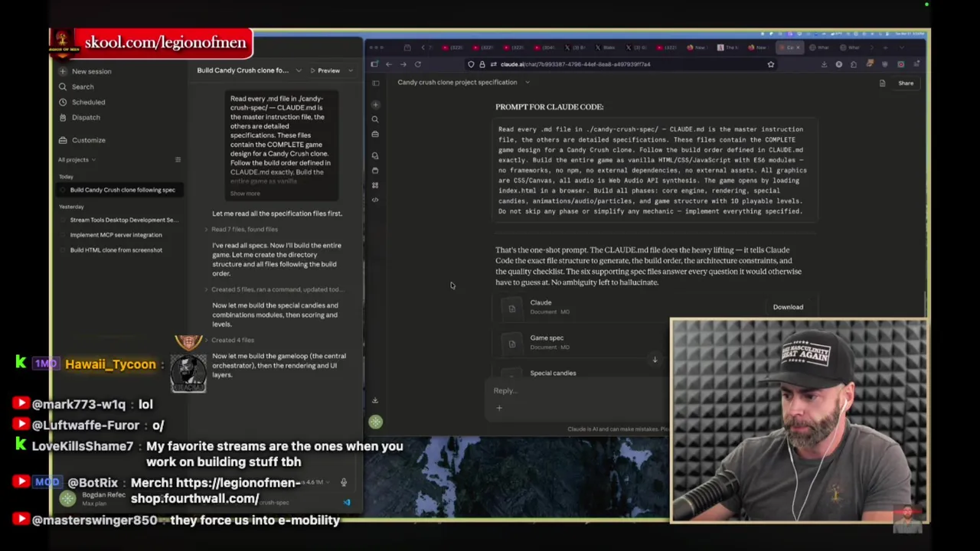This screenshot has height=551, width=980.
Task: Open the document icon next to Share
Action: click(882, 83)
